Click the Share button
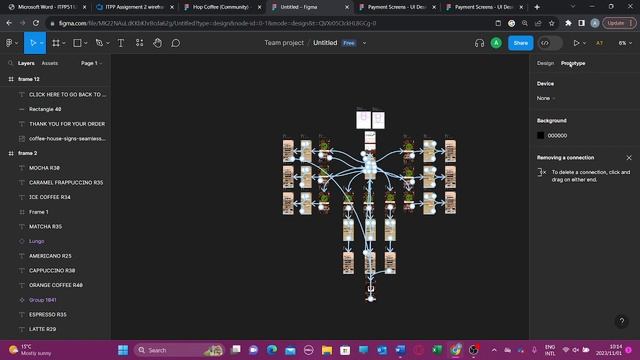Screen dimensions: 640x360 (x=520, y=43)
